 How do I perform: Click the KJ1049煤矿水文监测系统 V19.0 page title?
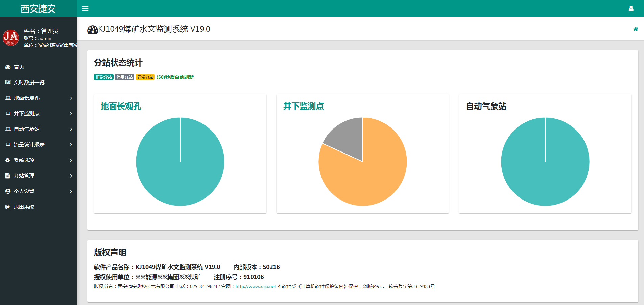click(x=154, y=29)
